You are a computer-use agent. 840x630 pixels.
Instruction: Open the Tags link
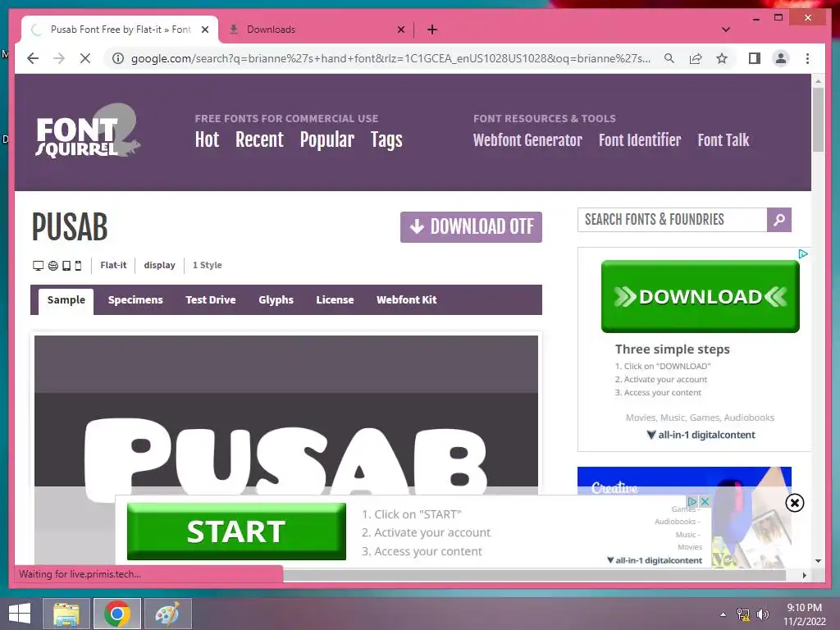click(x=386, y=139)
